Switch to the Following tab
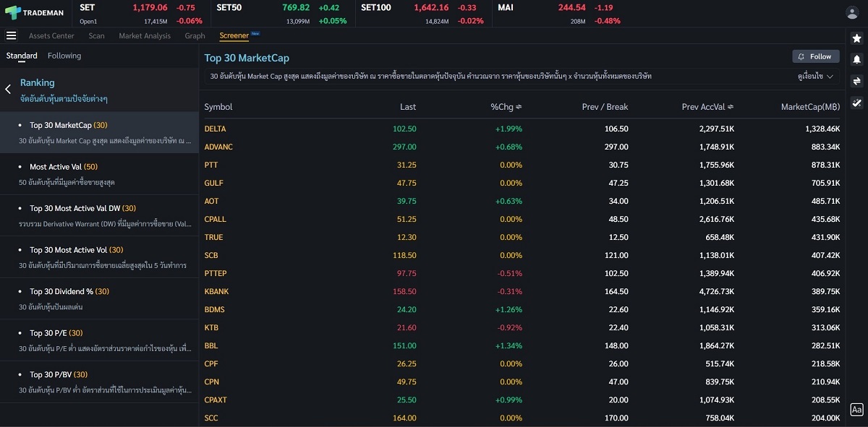This screenshot has height=427, width=868. [x=64, y=56]
